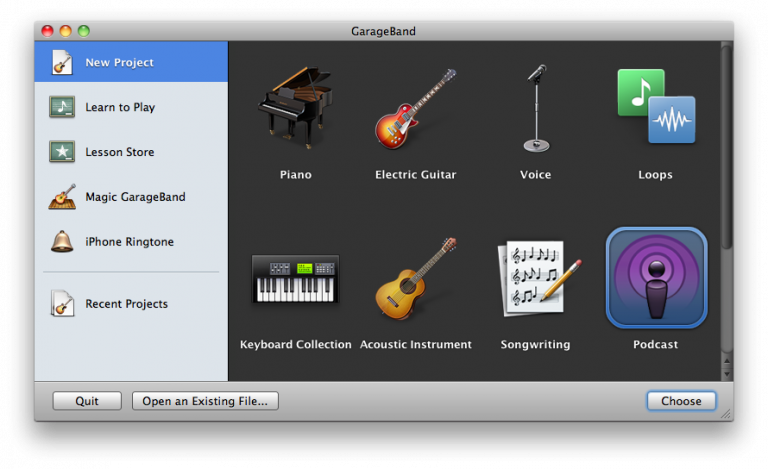768x469 pixels.
Task: Click the Keyboard Collection label text
Action: 295,345
